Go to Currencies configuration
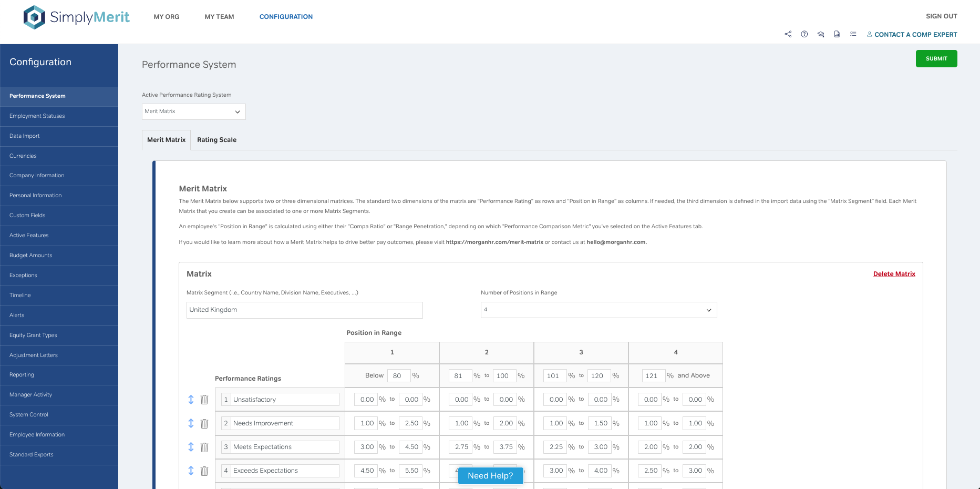The height and width of the screenshot is (489, 980). (59, 156)
